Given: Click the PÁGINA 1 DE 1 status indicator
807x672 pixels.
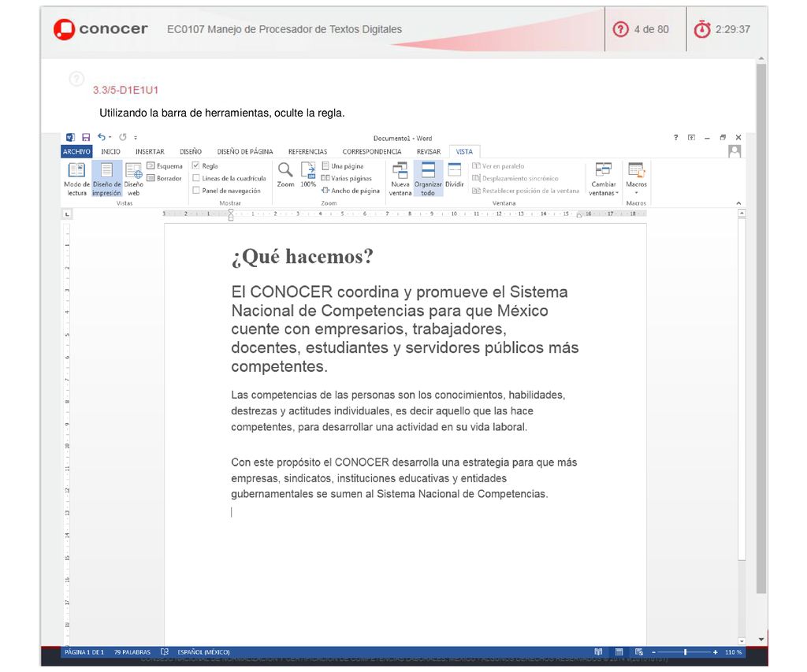Looking at the screenshot, I should (x=84, y=652).
